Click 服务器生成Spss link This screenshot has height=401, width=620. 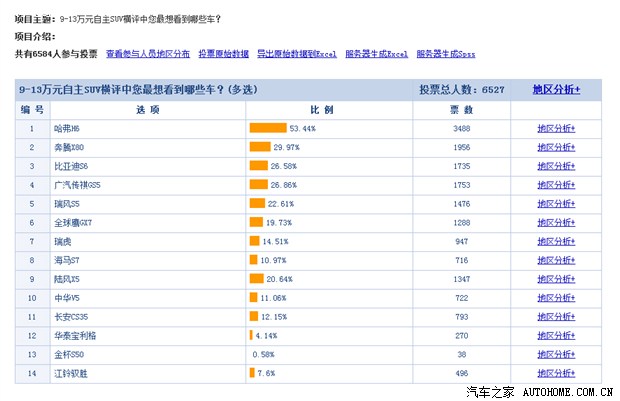pyautogui.click(x=446, y=52)
